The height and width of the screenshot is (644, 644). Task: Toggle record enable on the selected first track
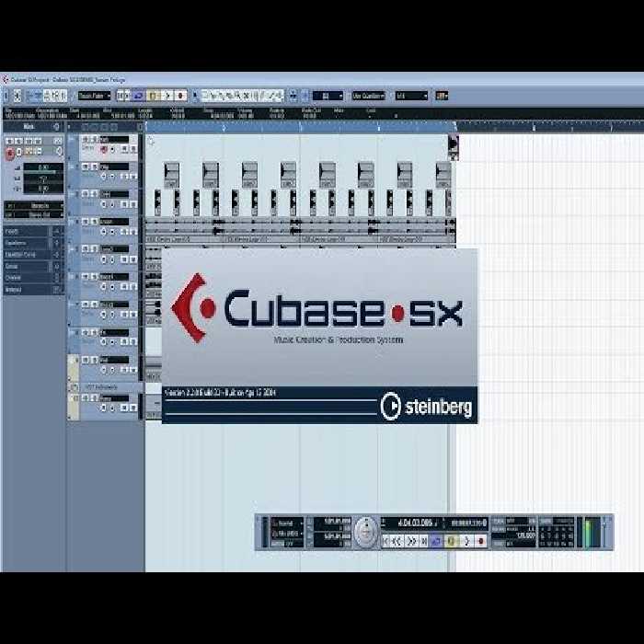click(x=104, y=150)
